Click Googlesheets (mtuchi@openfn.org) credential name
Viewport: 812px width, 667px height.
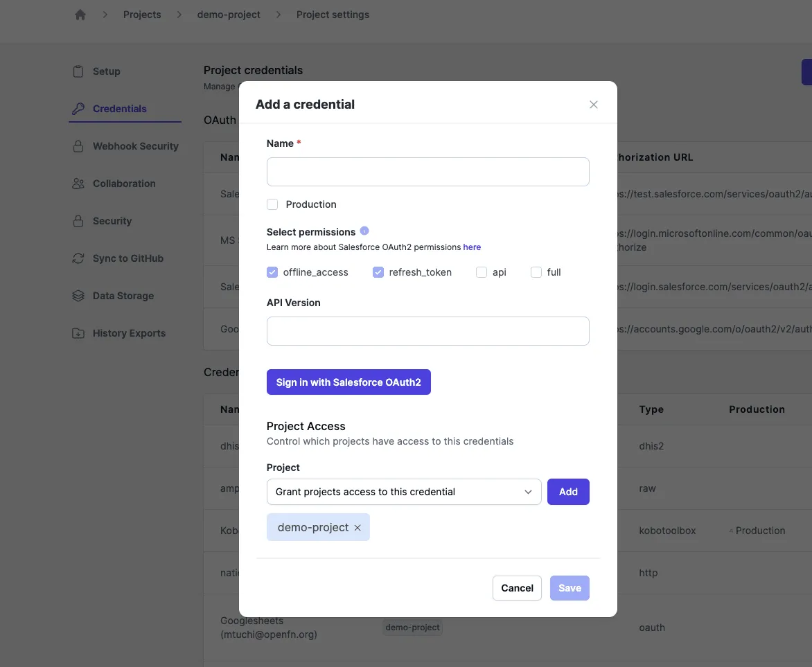point(268,627)
